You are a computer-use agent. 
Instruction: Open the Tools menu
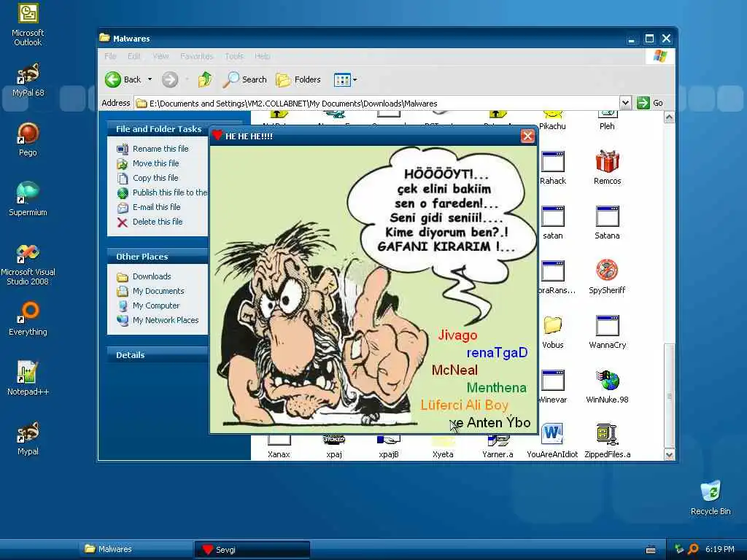(x=234, y=56)
